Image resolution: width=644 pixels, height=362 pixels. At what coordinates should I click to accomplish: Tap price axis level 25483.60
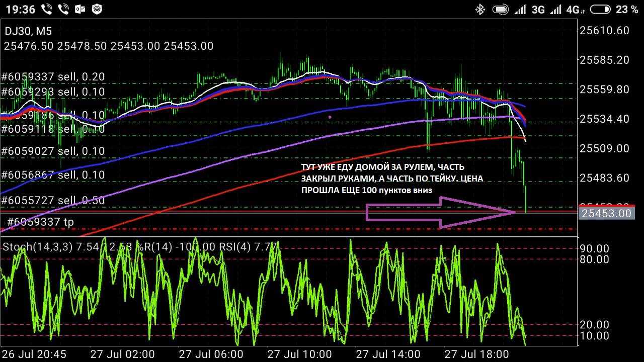pos(605,178)
